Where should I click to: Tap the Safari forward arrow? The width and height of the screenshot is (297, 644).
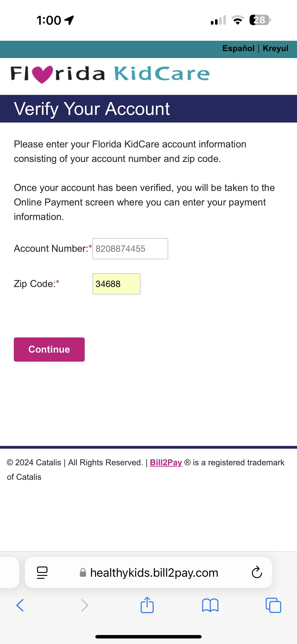pos(85,605)
